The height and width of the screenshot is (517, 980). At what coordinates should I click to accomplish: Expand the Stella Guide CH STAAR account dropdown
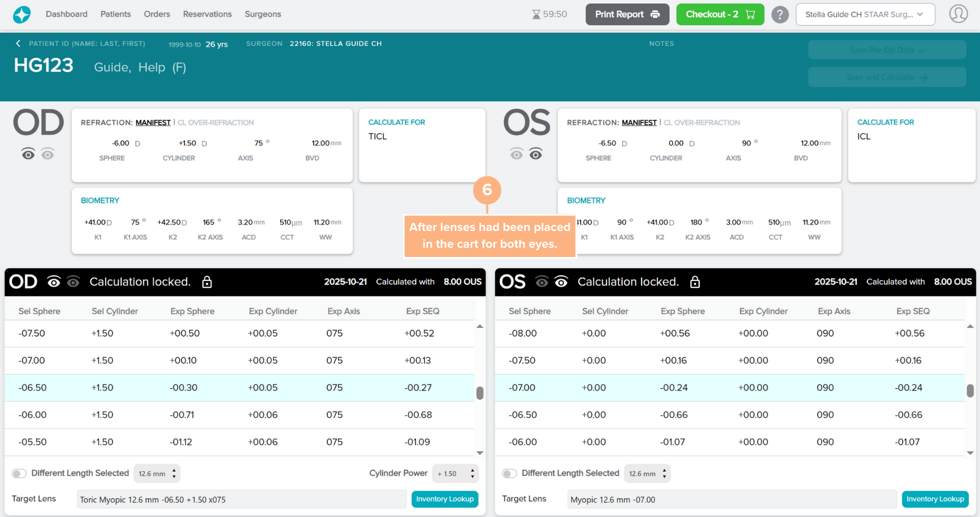click(x=865, y=14)
